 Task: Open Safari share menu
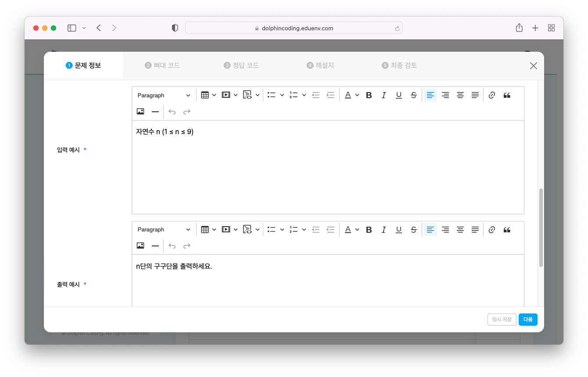pyautogui.click(x=519, y=28)
